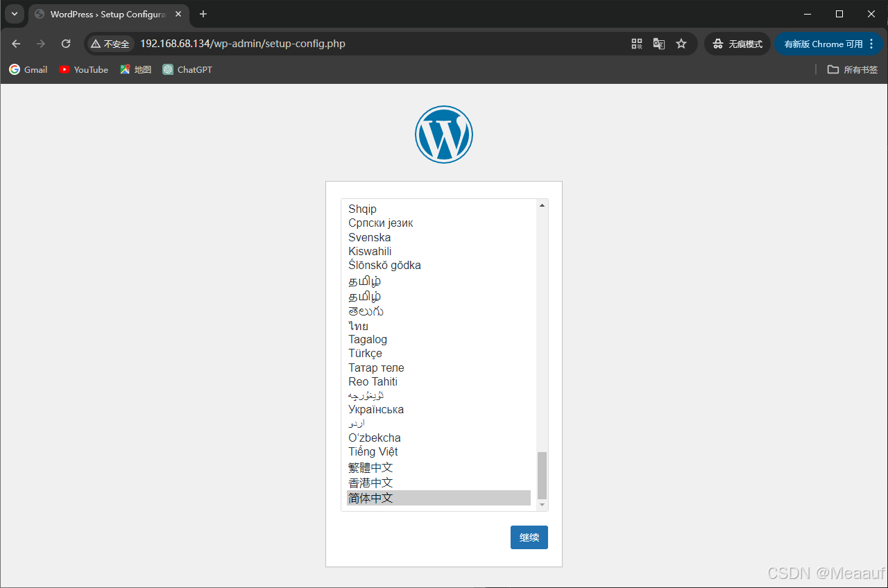Open the 所有书签 all bookmarks folder

coord(853,69)
